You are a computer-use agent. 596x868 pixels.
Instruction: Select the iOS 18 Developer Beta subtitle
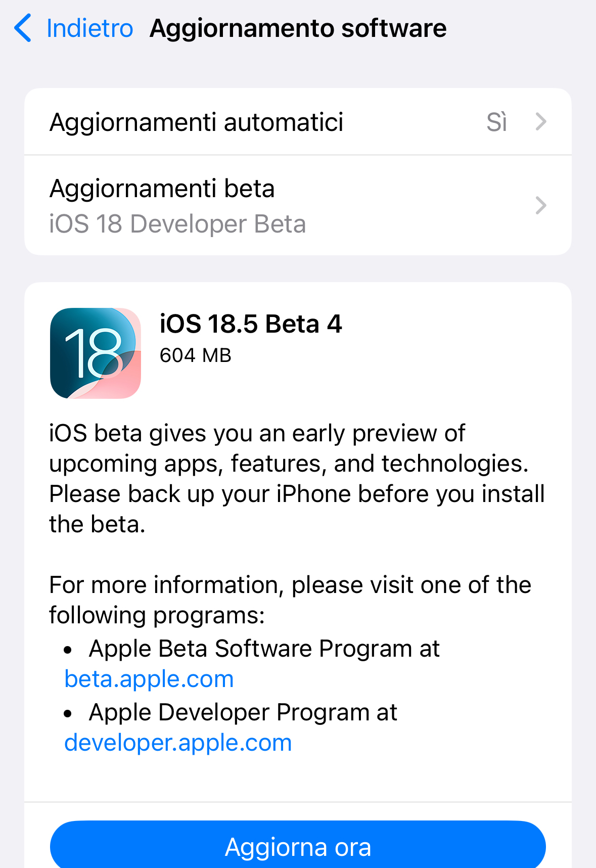pyautogui.click(x=177, y=224)
